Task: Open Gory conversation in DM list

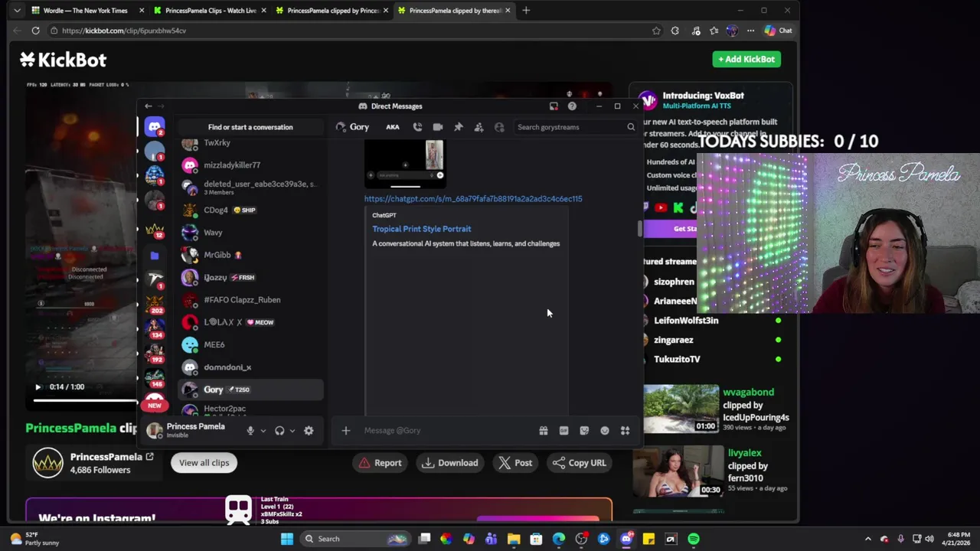Action: (x=251, y=390)
